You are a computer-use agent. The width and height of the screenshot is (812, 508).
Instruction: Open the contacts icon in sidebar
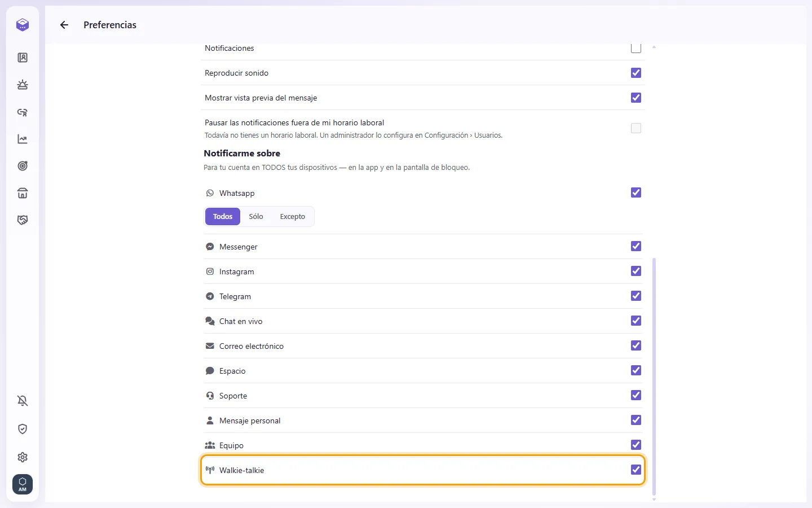pyautogui.click(x=23, y=58)
